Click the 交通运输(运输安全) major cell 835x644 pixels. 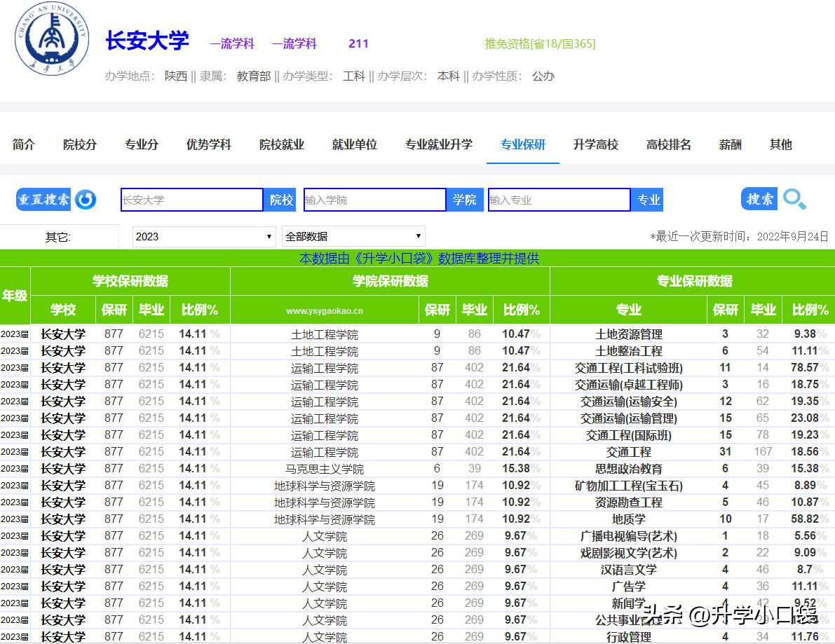[x=629, y=402]
